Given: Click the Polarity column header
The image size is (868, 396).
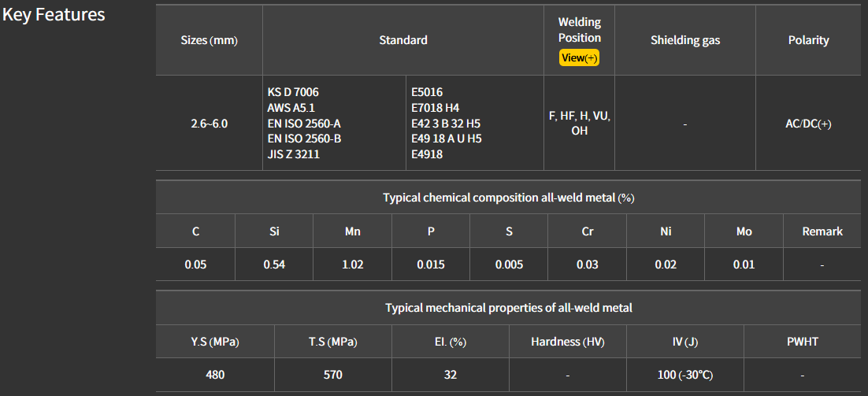Looking at the screenshot, I should 808,40.
